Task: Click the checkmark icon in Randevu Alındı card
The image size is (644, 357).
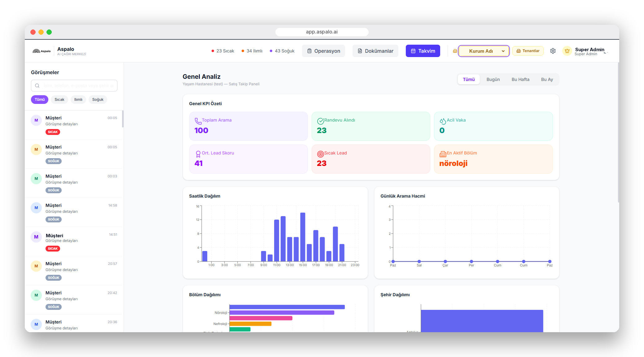Action: [320, 121]
